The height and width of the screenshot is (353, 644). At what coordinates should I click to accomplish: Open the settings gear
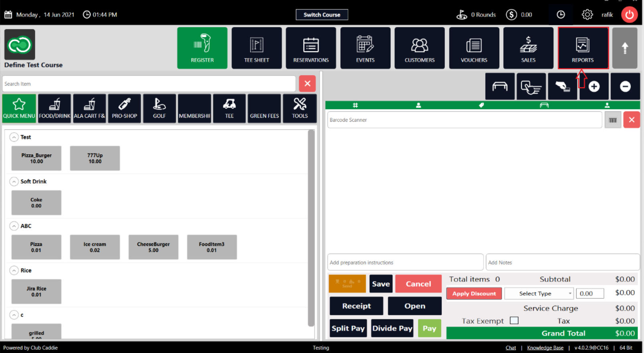[587, 15]
